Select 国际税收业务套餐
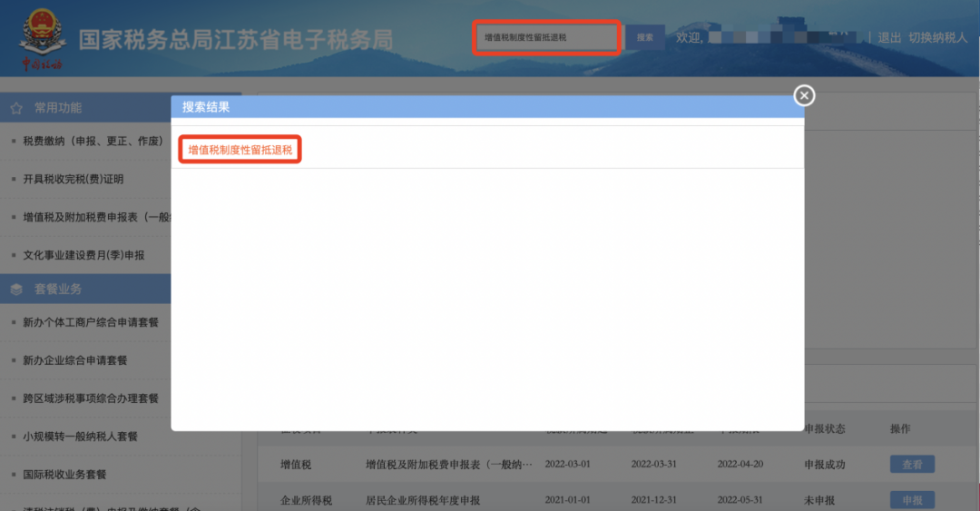 pos(64,475)
